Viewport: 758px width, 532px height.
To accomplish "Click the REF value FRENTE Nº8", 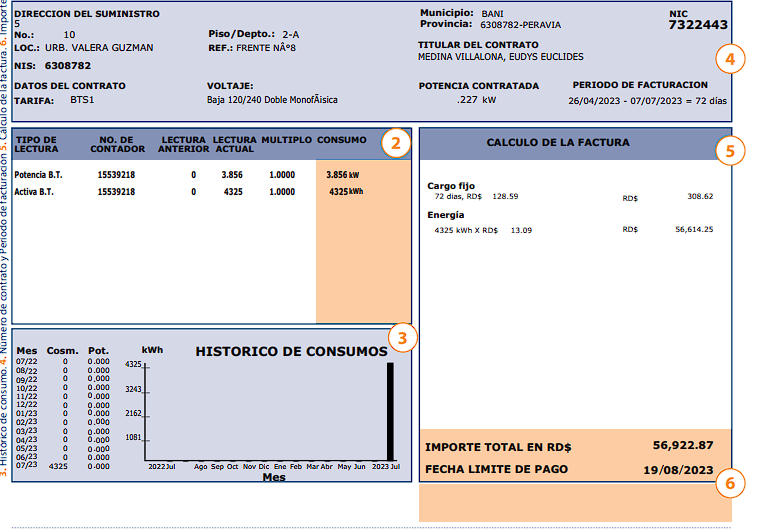I will pos(266,47).
